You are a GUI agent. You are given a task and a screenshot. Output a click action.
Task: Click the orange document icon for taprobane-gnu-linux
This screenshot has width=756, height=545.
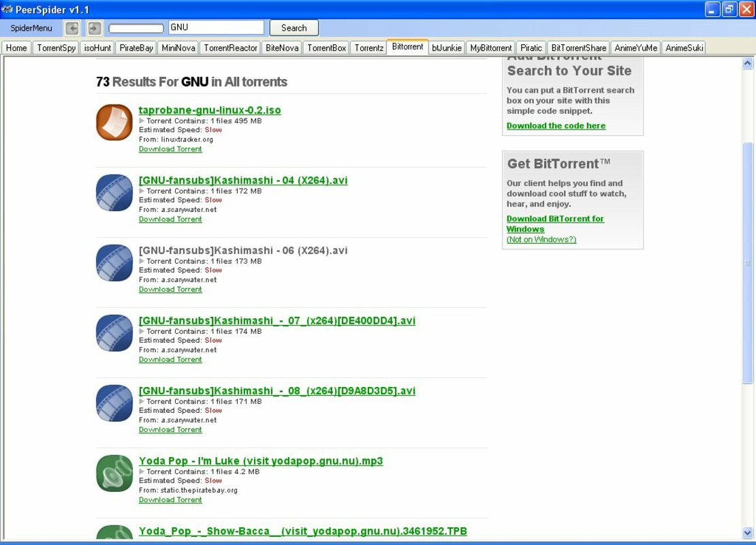tap(114, 122)
